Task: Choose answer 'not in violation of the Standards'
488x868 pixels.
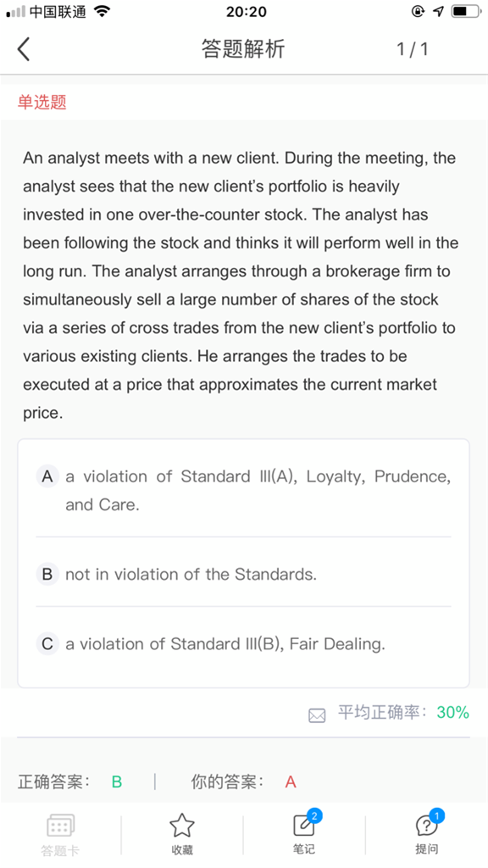Action: click(191, 574)
